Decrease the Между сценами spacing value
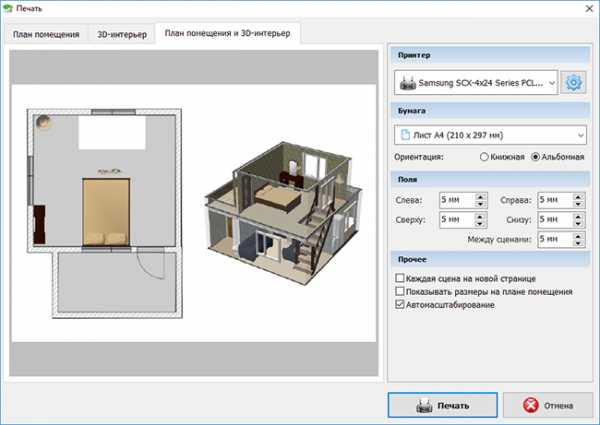This screenshot has height=425, width=600. coord(579,243)
